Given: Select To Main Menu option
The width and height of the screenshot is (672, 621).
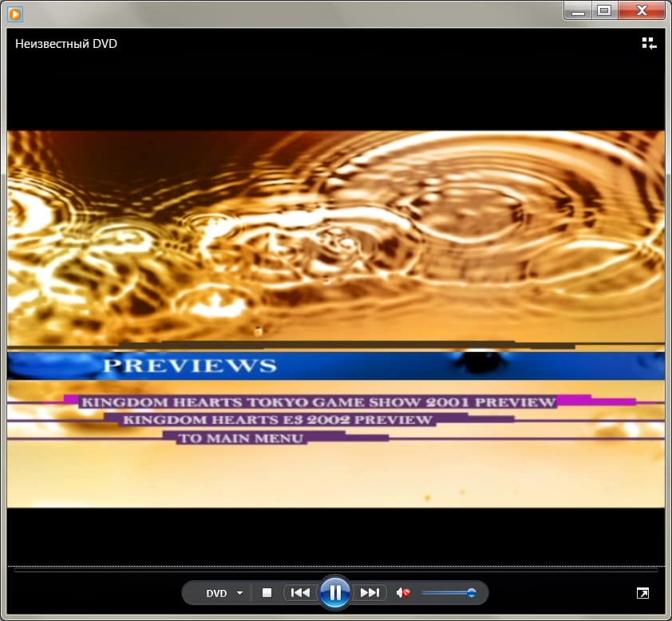Looking at the screenshot, I should coord(241,438).
